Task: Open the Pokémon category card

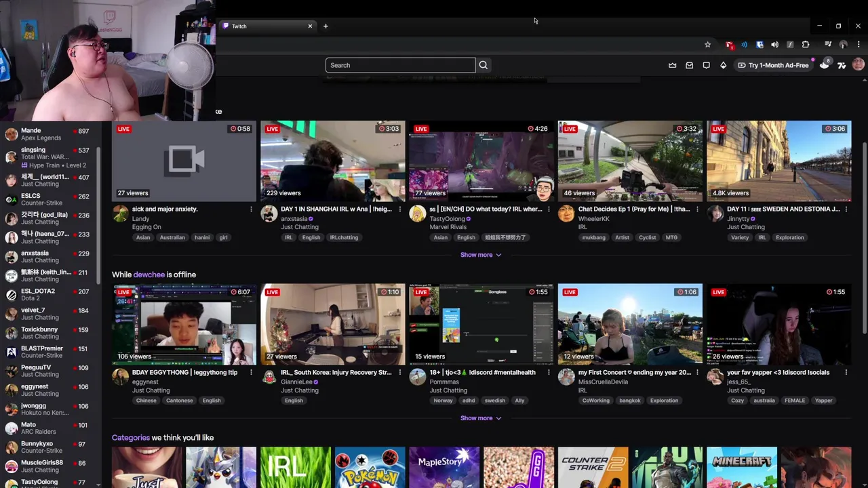Action: (x=370, y=468)
